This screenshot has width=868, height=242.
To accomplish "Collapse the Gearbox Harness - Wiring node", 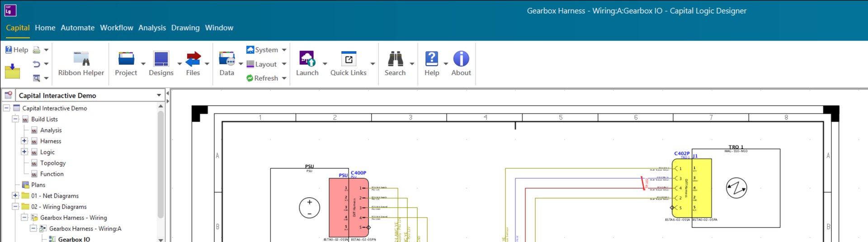I will [x=24, y=218].
